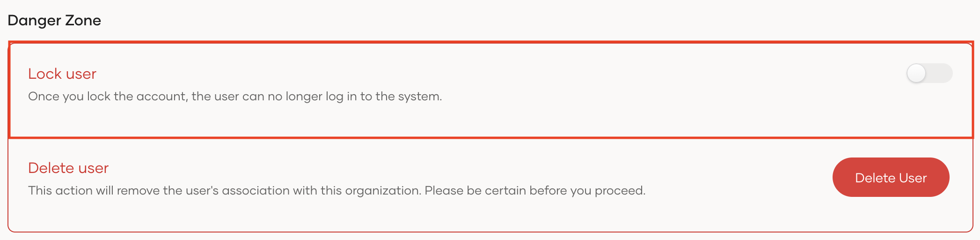980x240 pixels.
Task: Click the word "system" in the lock description
Action: (x=419, y=97)
